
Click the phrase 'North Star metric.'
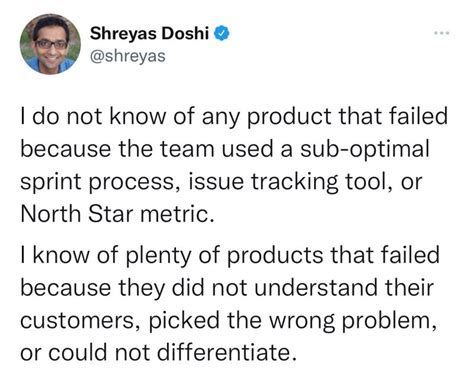pos(117,214)
